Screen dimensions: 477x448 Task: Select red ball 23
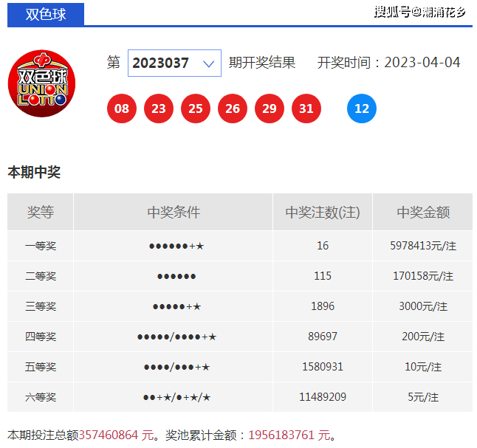159,108
